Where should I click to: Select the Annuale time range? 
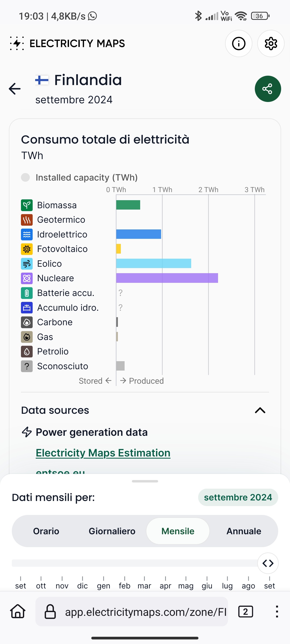(244, 531)
